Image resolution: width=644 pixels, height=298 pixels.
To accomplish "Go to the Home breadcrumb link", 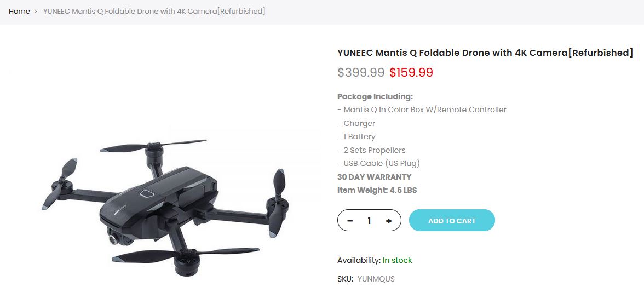I will (19, 12).
